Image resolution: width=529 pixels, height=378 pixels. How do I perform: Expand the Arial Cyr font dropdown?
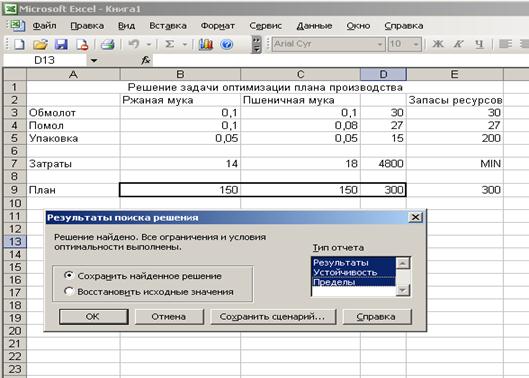tap(380, 44)
